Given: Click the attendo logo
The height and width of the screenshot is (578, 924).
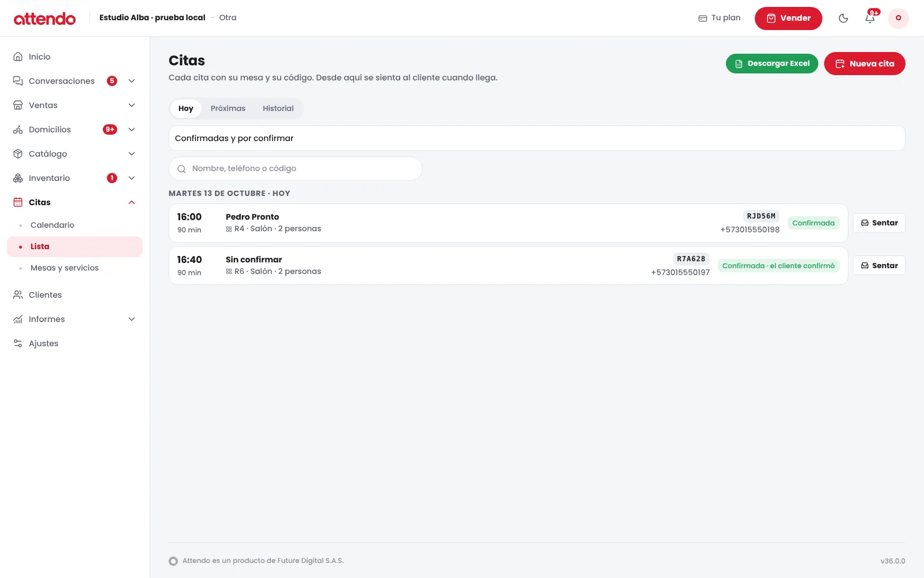Looking at the screenshot, I should (44, 18).
